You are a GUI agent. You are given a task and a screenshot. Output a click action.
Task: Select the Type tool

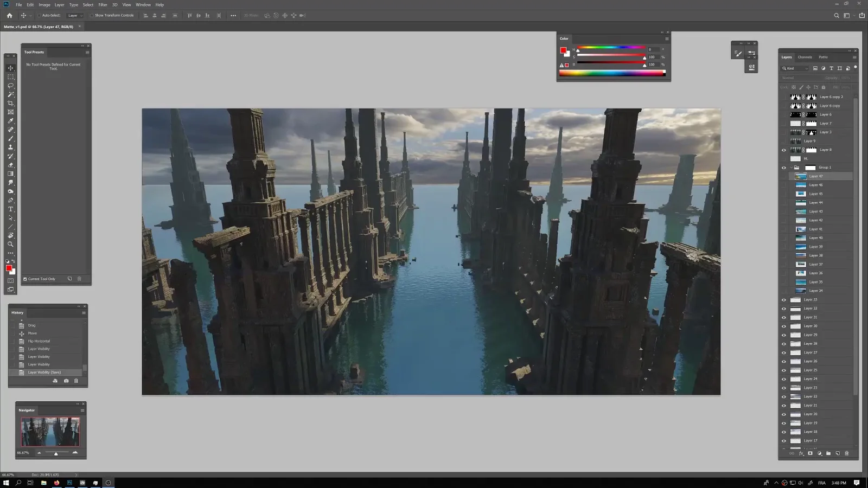coord(10,209)
